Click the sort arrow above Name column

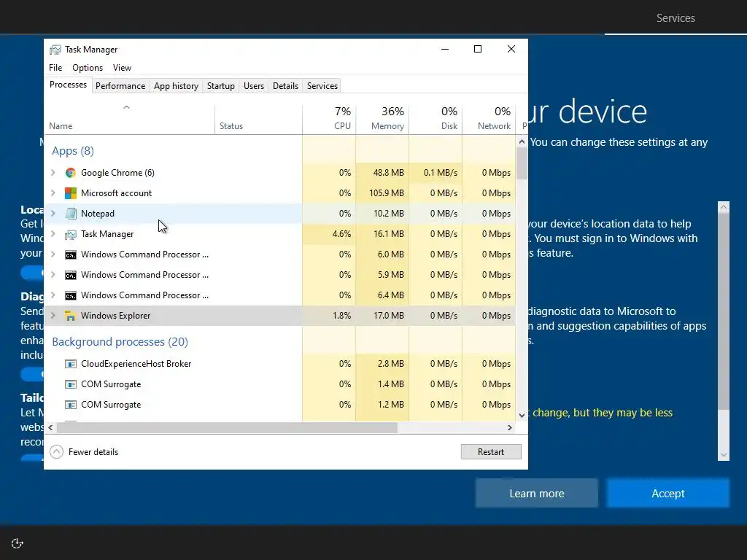click(126, 108)
